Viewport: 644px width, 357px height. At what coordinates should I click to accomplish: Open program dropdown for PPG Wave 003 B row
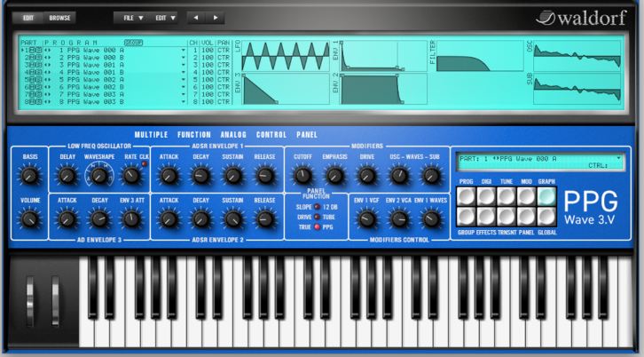coord(184,101)
